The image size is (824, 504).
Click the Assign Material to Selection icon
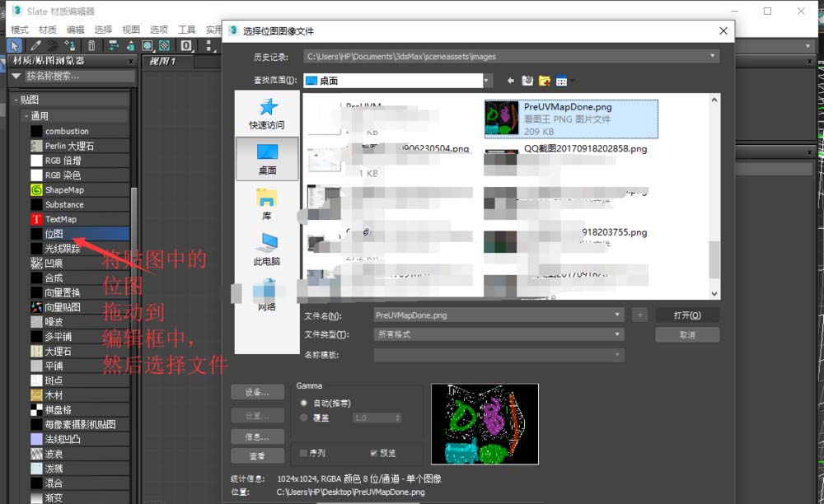coord(69,45)
